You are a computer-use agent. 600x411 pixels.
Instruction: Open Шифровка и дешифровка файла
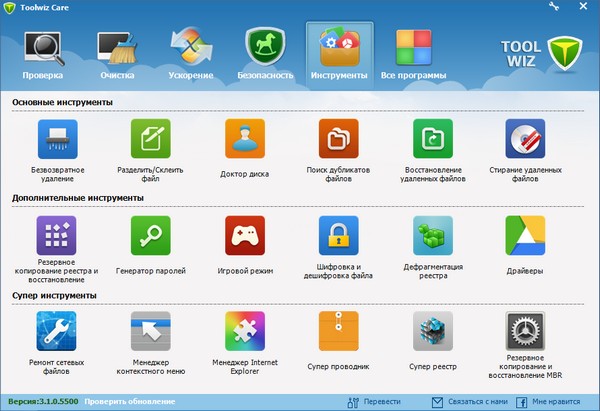coord(339,235)
